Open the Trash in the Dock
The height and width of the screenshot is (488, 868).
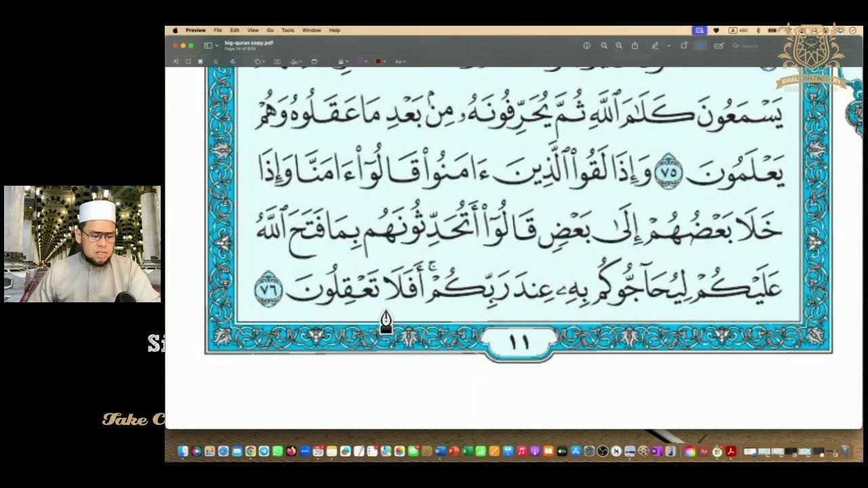click(845, 451)
